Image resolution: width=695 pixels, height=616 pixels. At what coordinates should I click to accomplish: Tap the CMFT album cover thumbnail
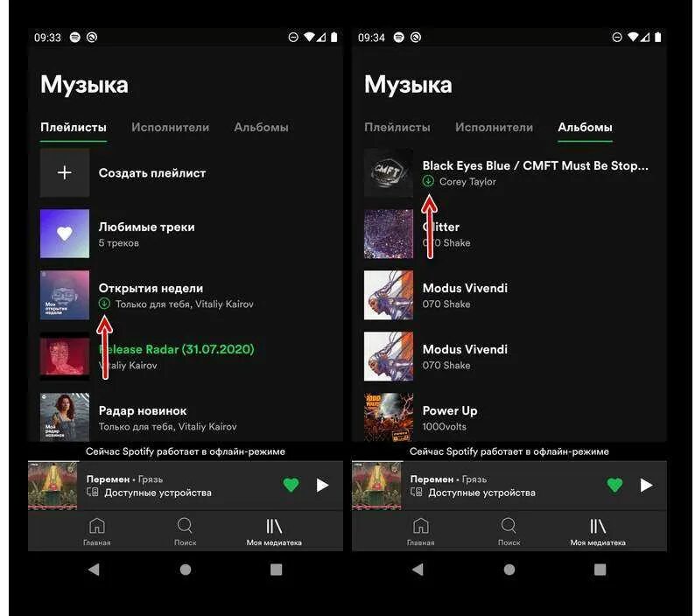pyautogui.click(x=389, y=172)
